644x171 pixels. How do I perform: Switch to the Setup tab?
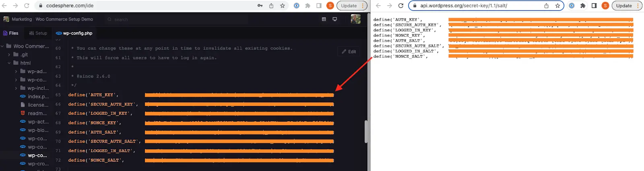point(38,33)
